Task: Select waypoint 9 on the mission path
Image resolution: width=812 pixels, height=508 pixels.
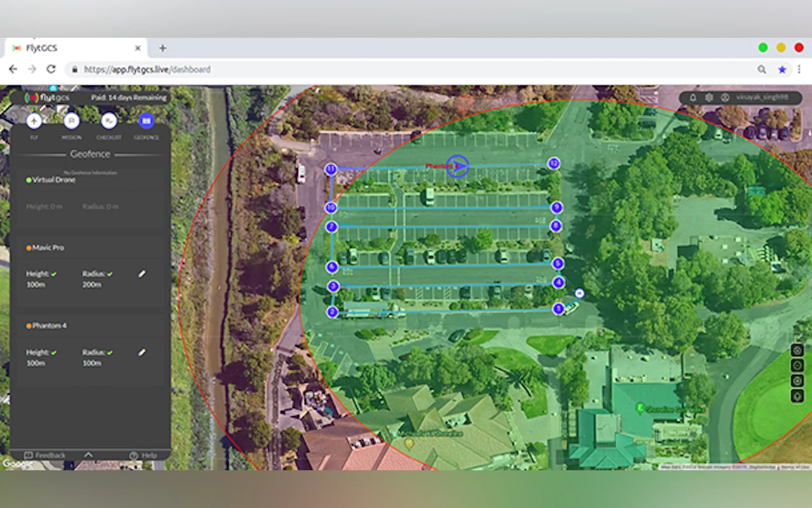Action: click(x=557, y=207)
